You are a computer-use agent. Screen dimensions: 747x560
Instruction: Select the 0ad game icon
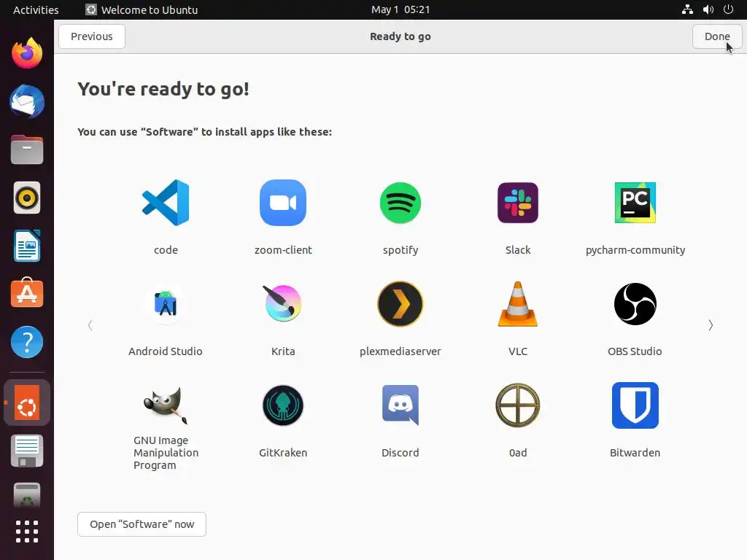(x=518, y=405)
